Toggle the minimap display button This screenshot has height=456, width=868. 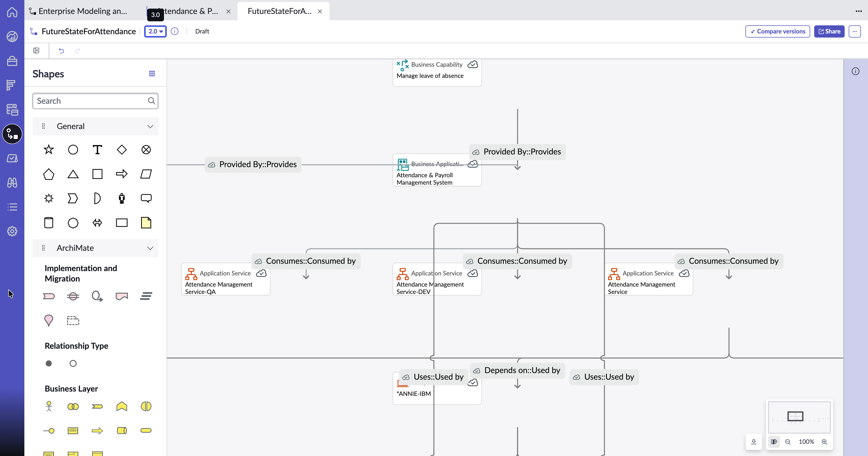[774, 442]
